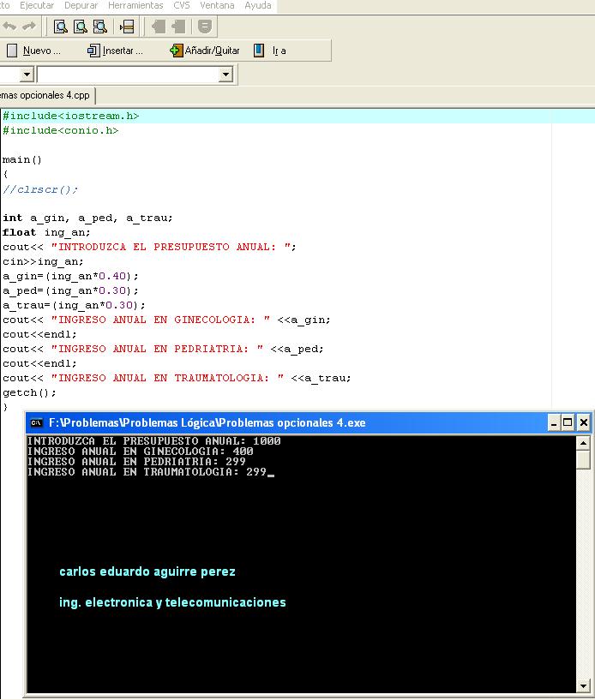This screenshot has width=595, height=700.
Task: Click the second grayed-out project page icon
Action: click(178, 27)
